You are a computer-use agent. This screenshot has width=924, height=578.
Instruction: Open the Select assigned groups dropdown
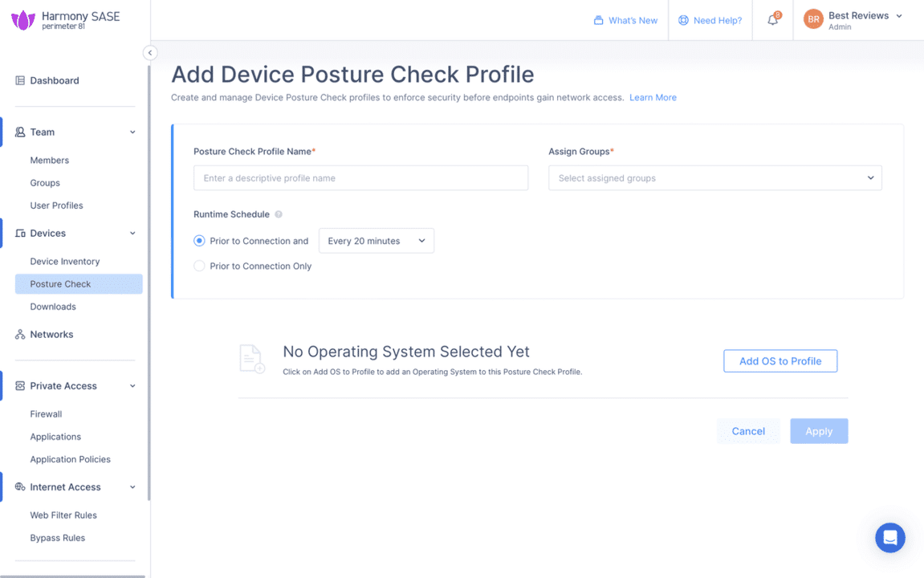714,177
